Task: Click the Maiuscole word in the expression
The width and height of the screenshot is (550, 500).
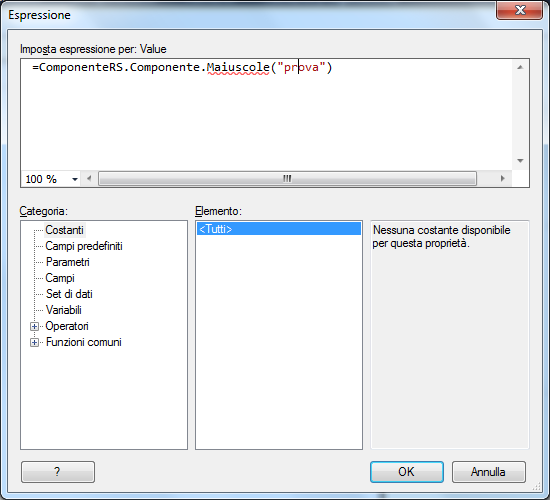Action: coord(238,67)
